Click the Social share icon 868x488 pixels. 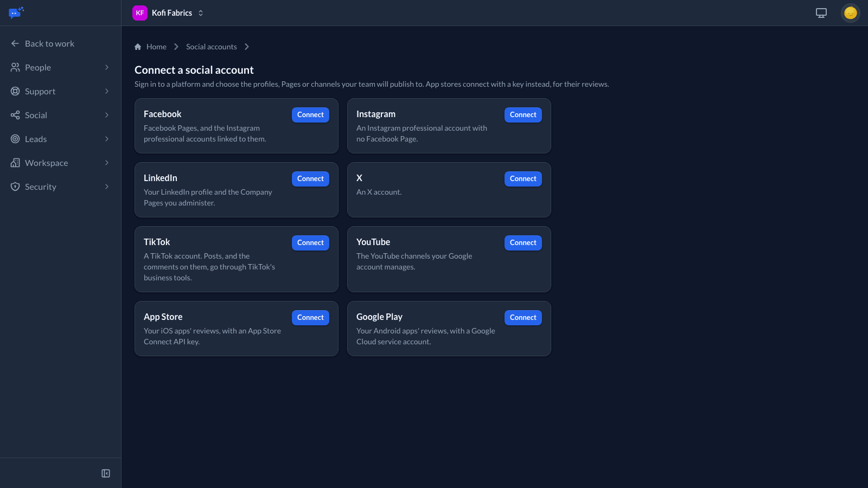15,115
